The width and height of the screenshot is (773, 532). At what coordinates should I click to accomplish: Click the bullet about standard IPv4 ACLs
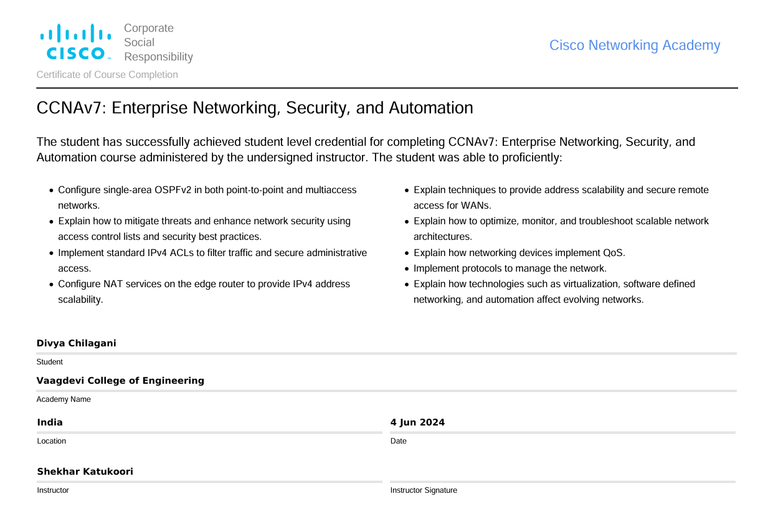[212, 260]
